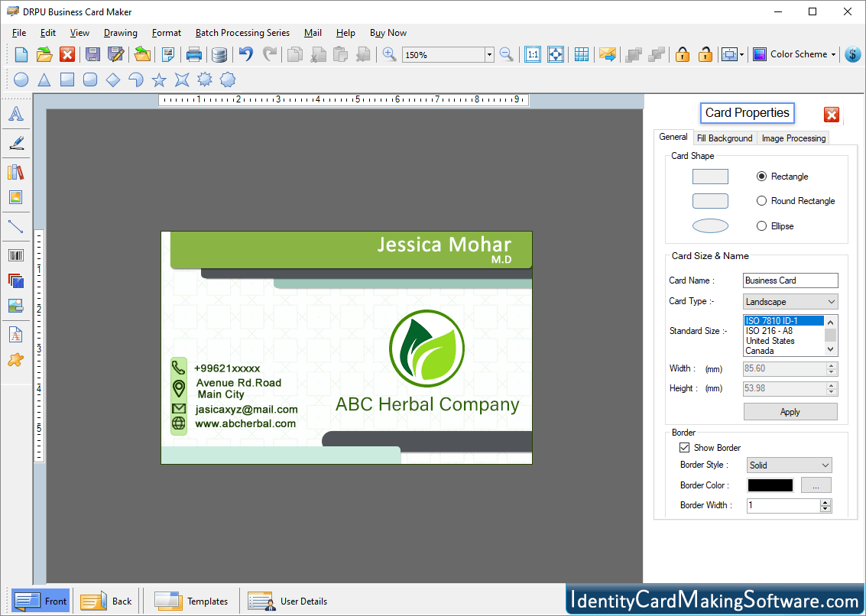Select the Line drawing tool
The width and height of the screenshot is (866, 616).
16,226
